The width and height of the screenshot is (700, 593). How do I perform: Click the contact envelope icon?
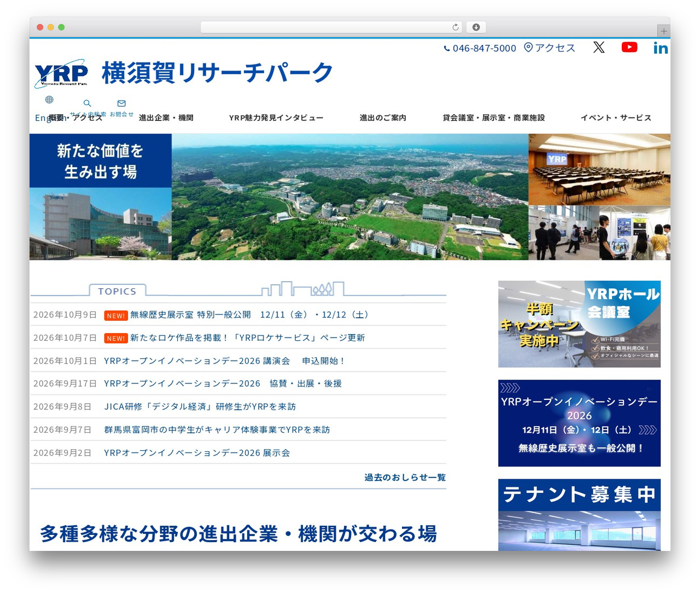tap(121, 103)
